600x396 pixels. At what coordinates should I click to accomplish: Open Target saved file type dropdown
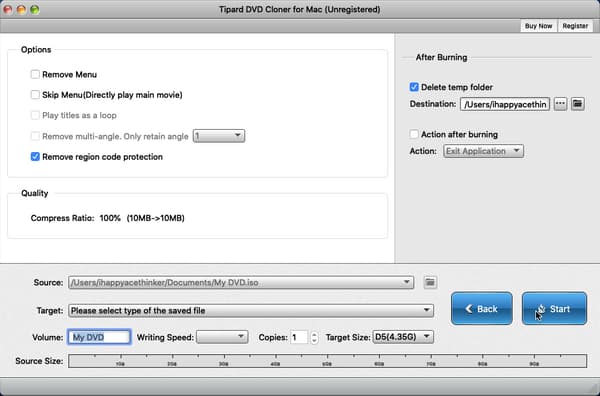[251, 310]
